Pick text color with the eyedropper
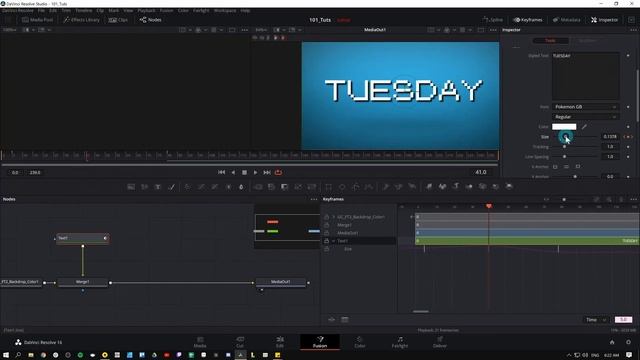 [584, 127]
